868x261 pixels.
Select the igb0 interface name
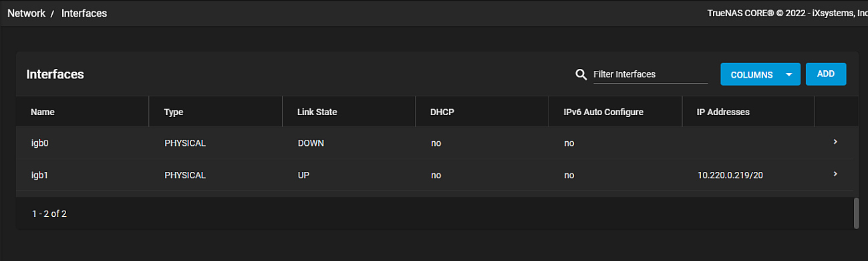(x=40, y=143)
